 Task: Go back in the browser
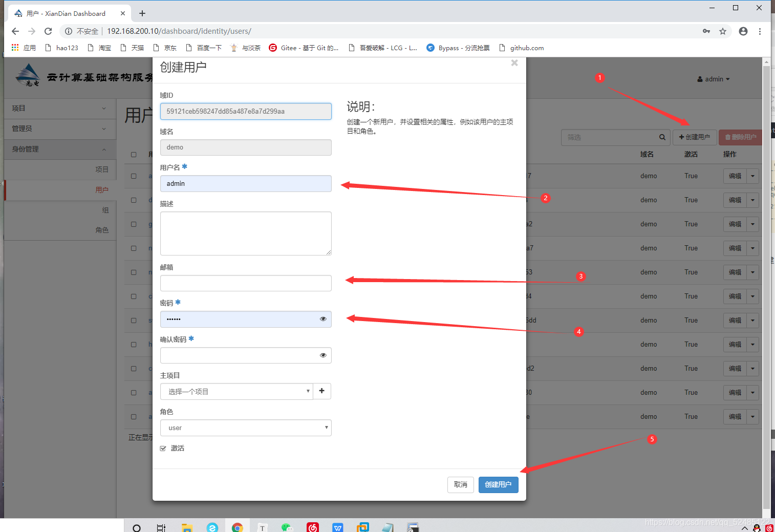coord(15,31)
